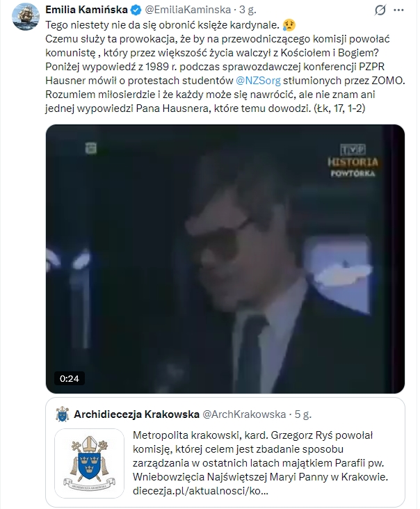
Task: Open the quoted tweet about Grzegorz Ryś
Action: point(225,452)
